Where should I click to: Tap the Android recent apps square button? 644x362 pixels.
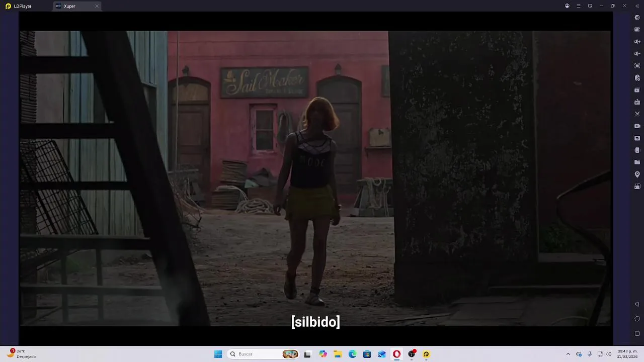637,333
